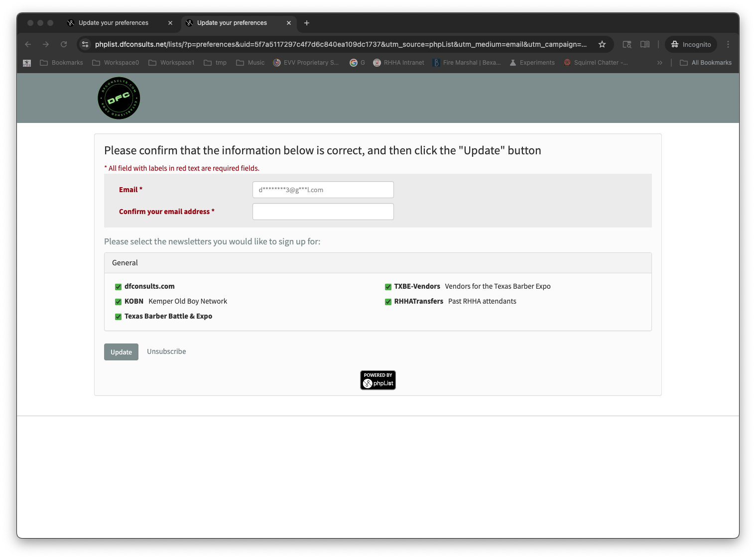Image resolution: width=756 pixels, height=559 pixels.
Task: Open the All Bookmarks folder
Action: 705,63
